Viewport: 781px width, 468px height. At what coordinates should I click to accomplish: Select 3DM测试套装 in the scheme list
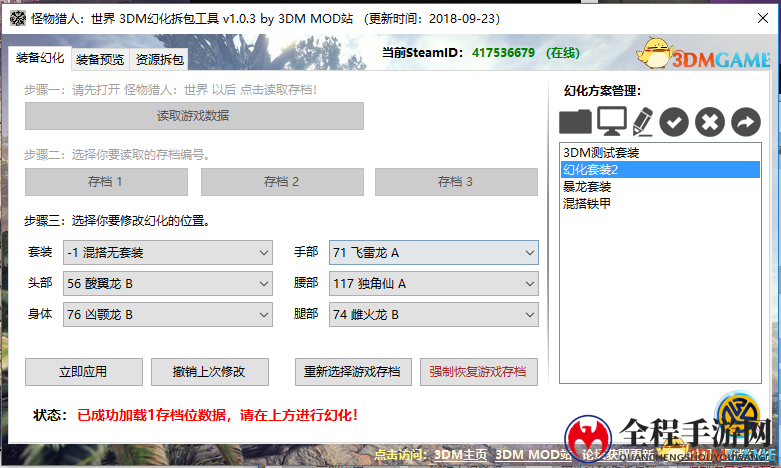[x=660, y=153]
